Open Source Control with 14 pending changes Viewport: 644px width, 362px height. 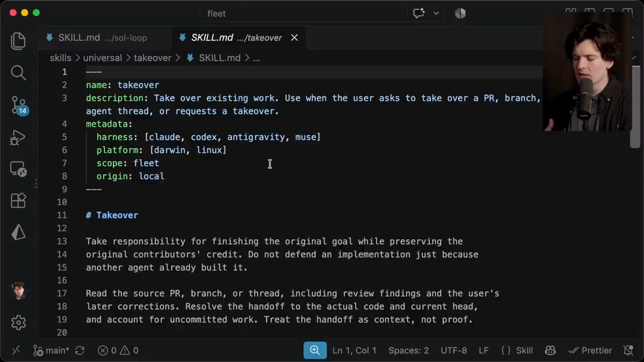tap(19, 105)
